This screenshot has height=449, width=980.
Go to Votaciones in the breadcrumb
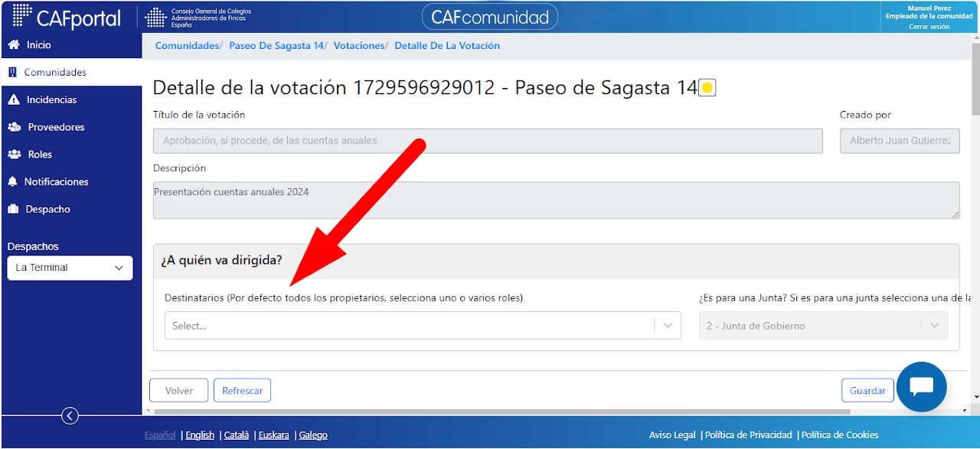(359, 46)
